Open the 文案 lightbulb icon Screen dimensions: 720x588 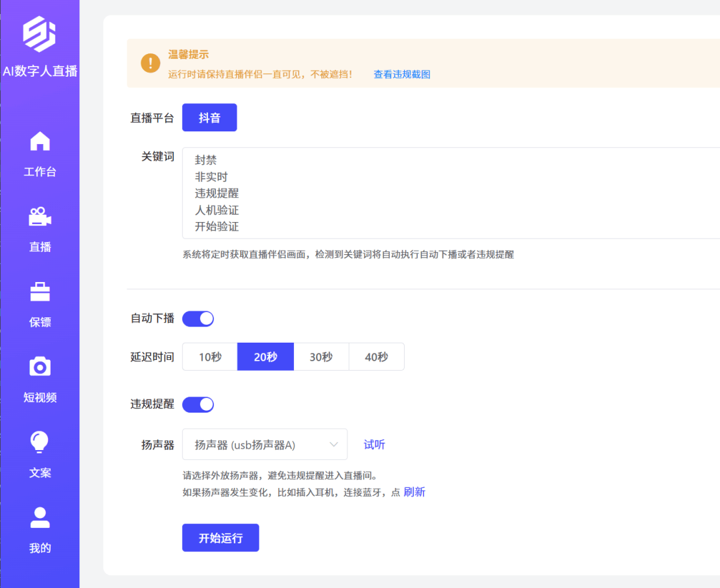tap(40, 442)
